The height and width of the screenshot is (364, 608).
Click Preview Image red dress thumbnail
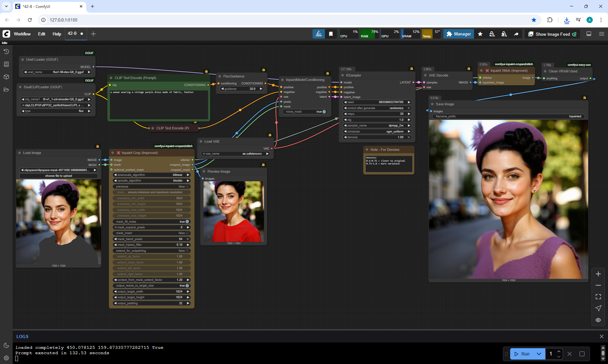234,211
